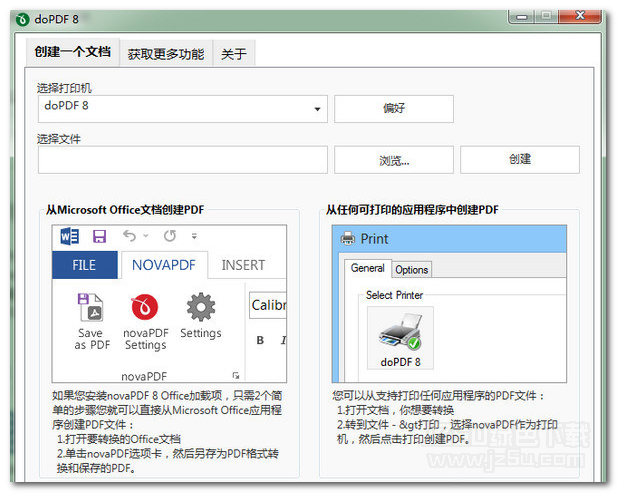Screen dimensions: 617x493
Task: Click the Calibri font name box
Action: click(268, 305)
